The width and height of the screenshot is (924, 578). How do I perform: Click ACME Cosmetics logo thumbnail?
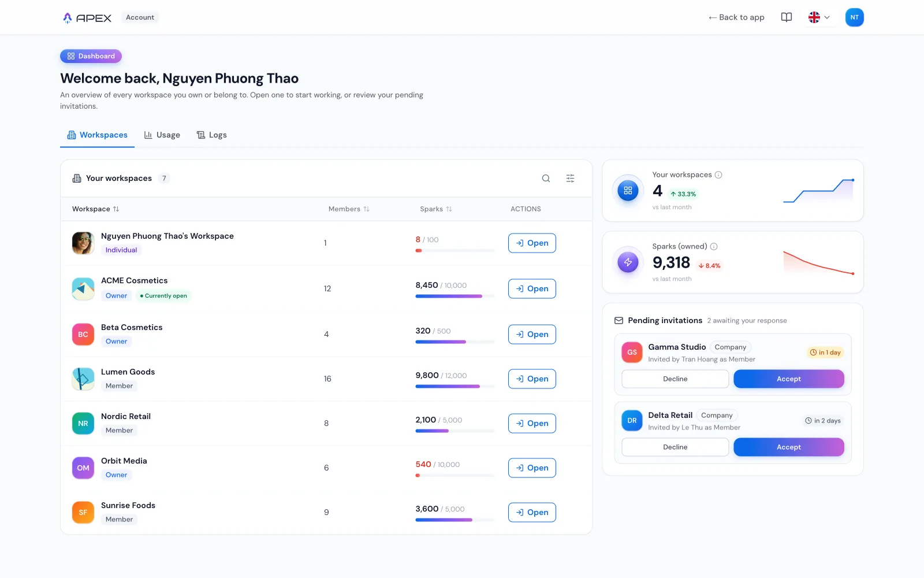(83, 288)
